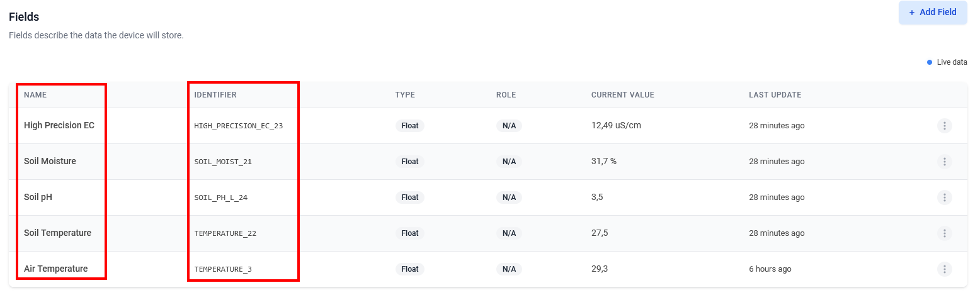Open options menu for High Precision EC row
The height and width of the screenshot is (300, 980).
tap(944, 126)
